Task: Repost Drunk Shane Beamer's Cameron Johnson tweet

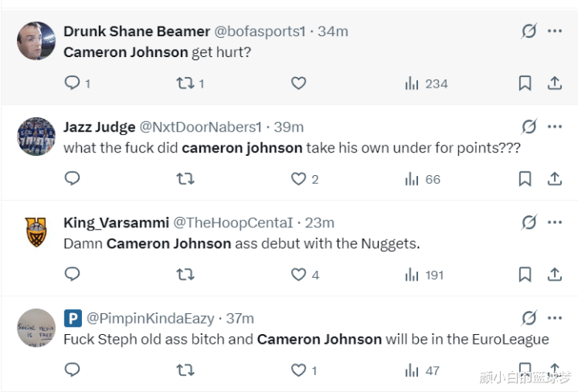Action: pos(185,83)
